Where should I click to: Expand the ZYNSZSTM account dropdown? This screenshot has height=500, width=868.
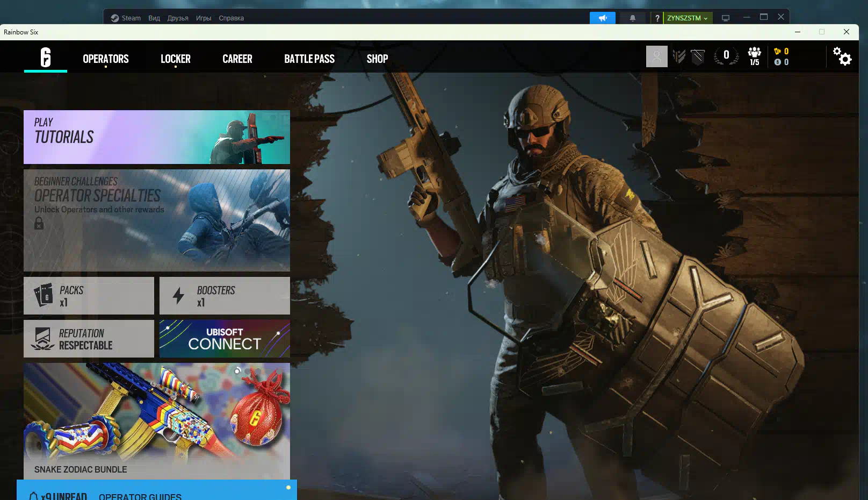tap(688, 18)
